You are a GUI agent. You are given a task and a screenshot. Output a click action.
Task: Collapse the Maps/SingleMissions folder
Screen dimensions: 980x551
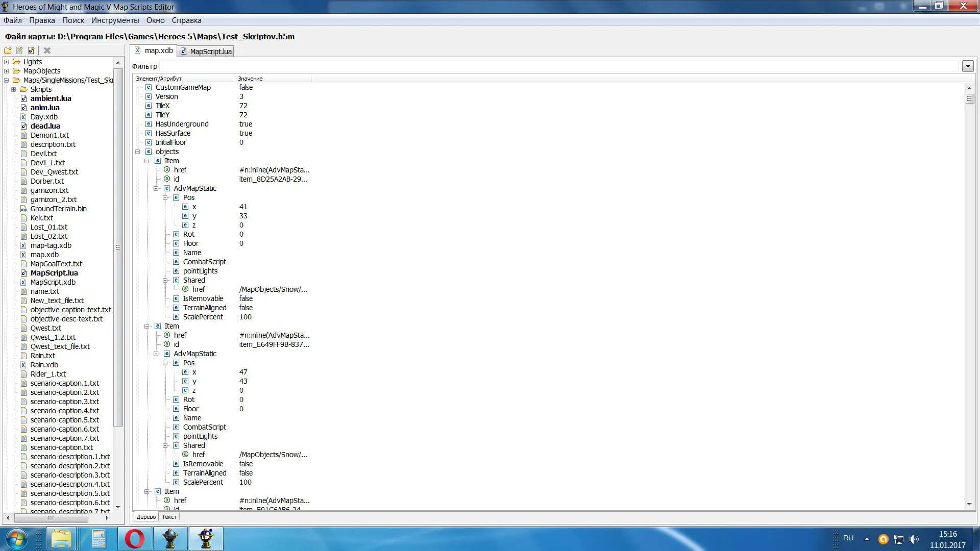coord(7,80)
